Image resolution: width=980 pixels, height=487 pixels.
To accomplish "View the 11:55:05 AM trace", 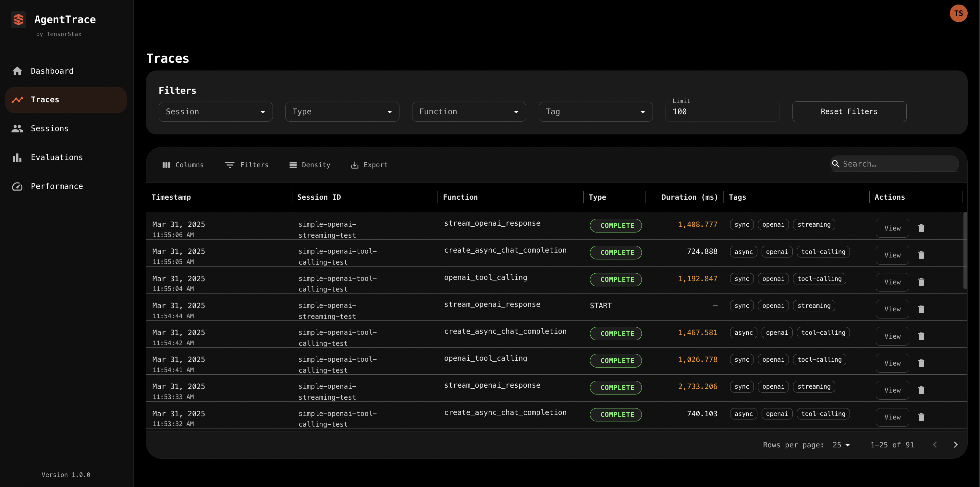I will click(x=892, y=255).
